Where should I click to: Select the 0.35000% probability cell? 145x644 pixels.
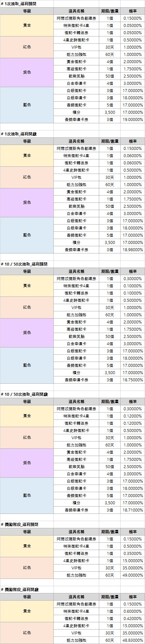point(133,553)
